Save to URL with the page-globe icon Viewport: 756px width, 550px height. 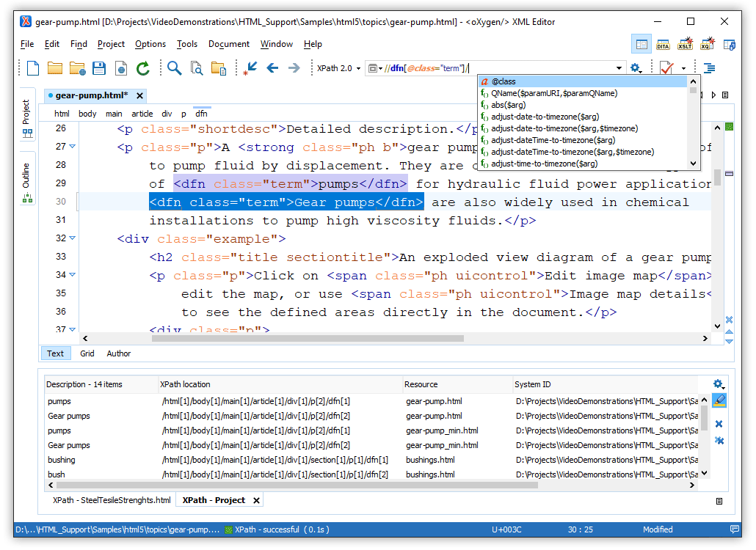[x=121, y=68]
